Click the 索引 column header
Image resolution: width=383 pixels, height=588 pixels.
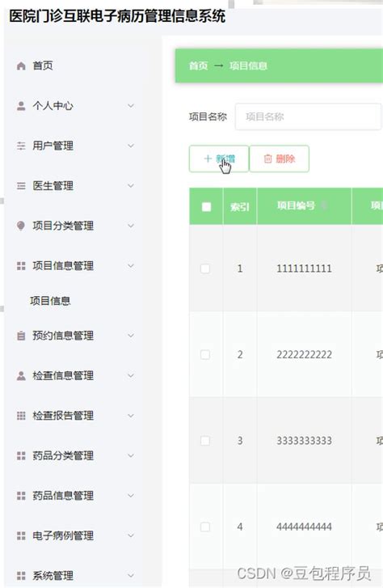click(240, 206)
